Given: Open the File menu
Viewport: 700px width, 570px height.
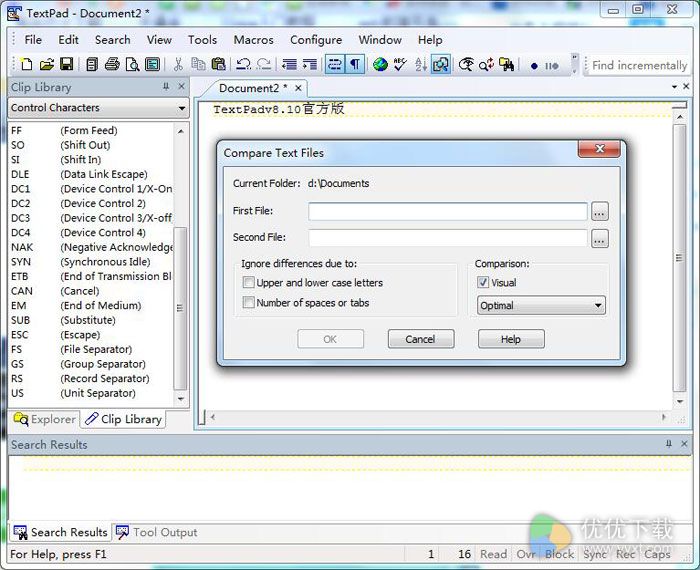Looking at the screenshot, I should (x=33, y=40).
